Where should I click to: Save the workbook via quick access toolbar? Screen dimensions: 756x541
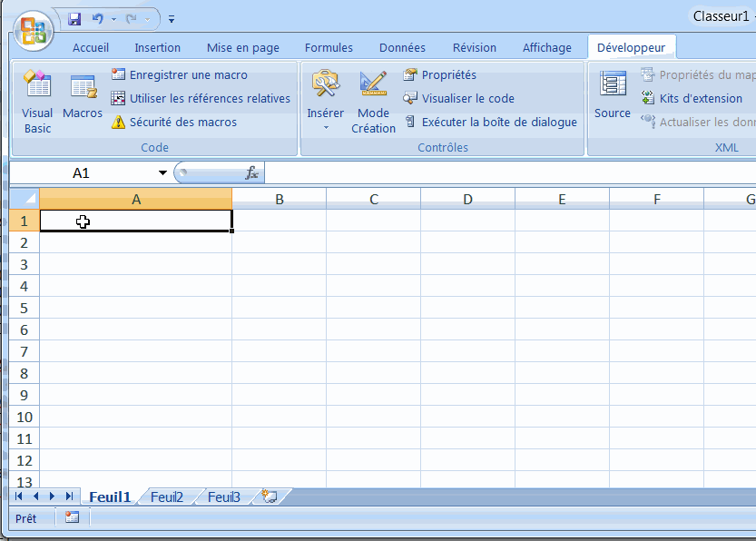74,18
